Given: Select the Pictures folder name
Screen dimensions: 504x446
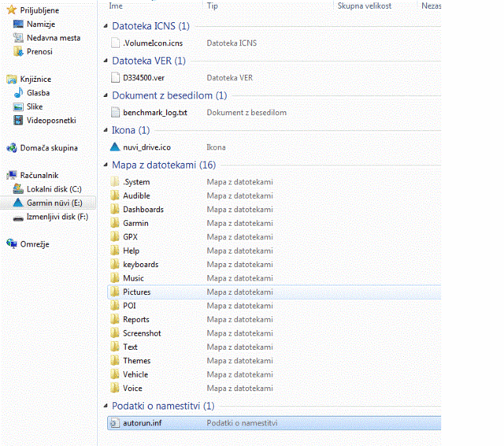Looking at the screenshot, I should tap(136, 292).
